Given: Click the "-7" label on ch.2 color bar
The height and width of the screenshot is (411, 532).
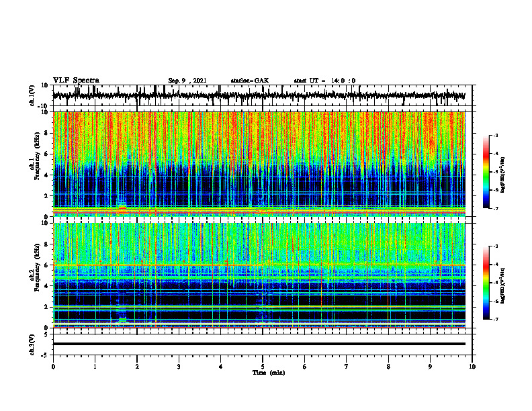Looking at the screenshot, I should 496,319.
